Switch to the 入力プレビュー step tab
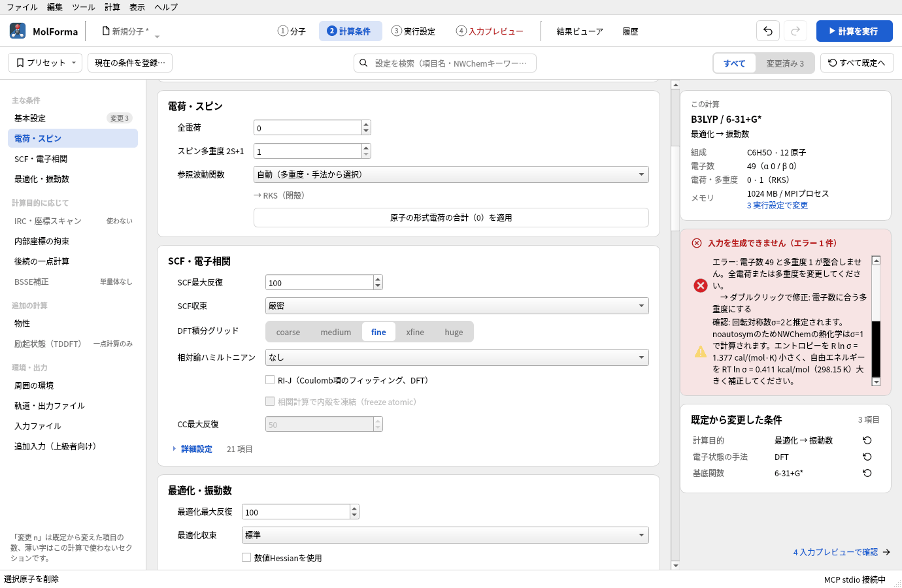 (490, 31)
